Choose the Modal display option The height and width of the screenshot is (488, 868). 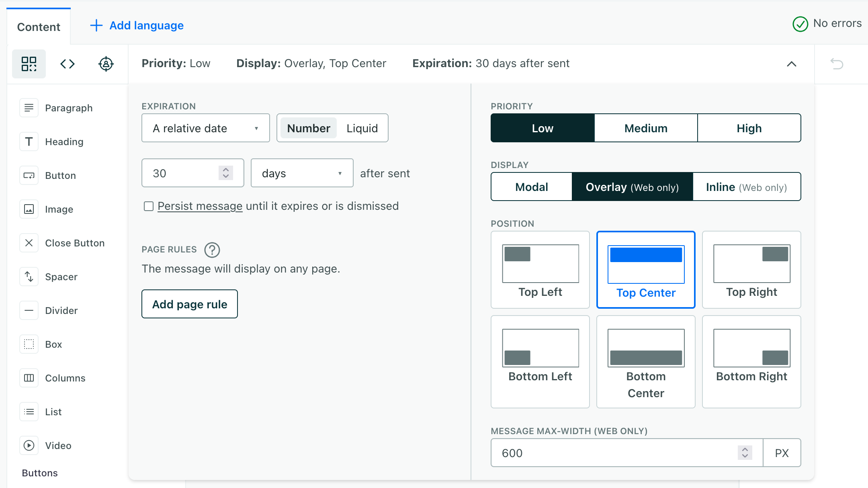tap(532, 187)
